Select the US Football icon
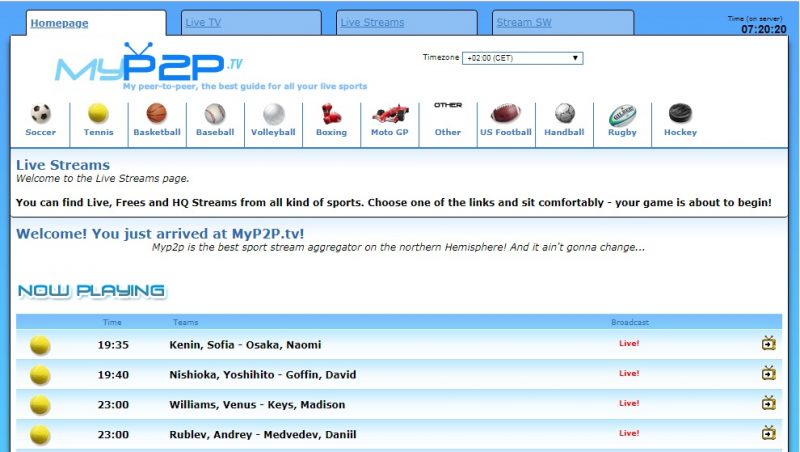800x452 pixels. [505, 114]
